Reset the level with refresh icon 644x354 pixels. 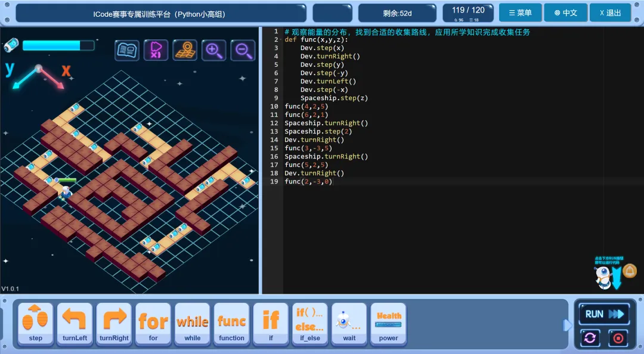(590, 338)
